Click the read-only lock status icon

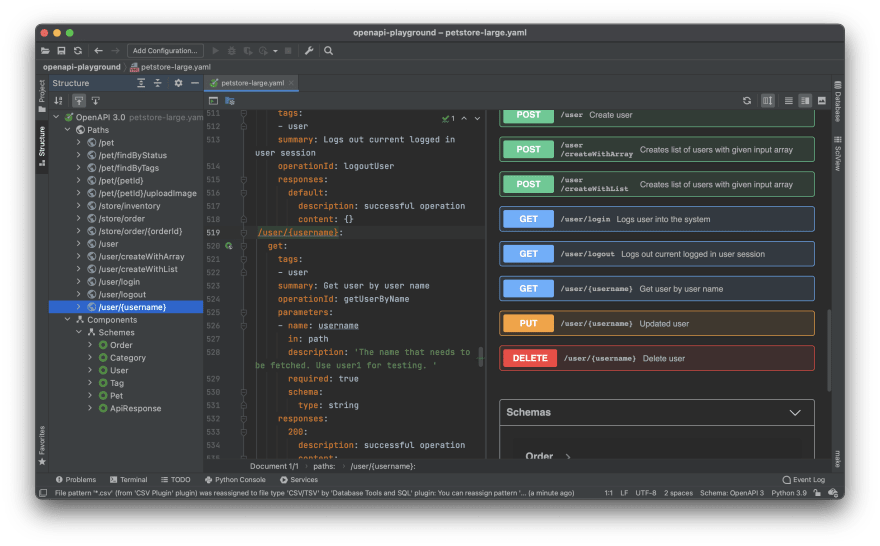[817, 493]
